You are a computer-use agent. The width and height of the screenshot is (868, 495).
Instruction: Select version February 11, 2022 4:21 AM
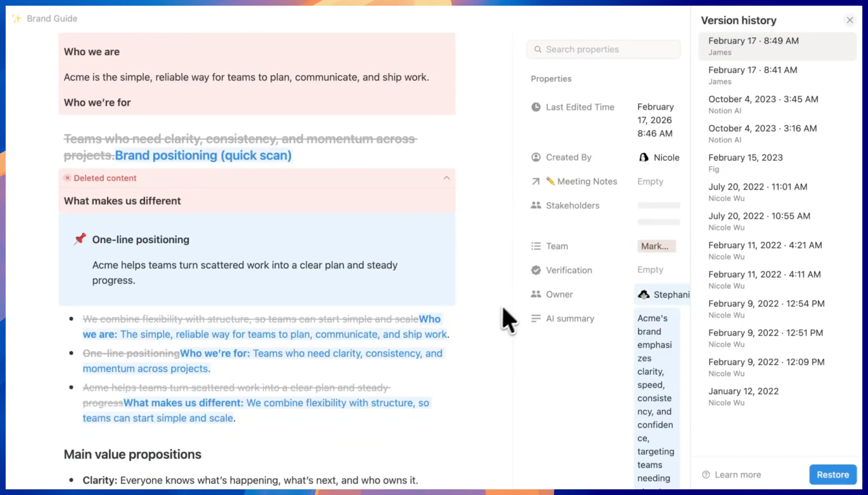[x=777, y=251]
